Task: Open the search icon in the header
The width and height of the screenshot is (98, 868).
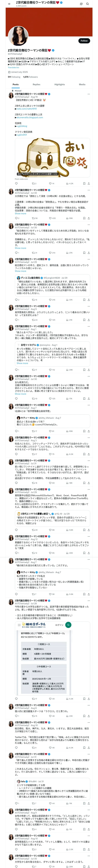Action: 88,4
